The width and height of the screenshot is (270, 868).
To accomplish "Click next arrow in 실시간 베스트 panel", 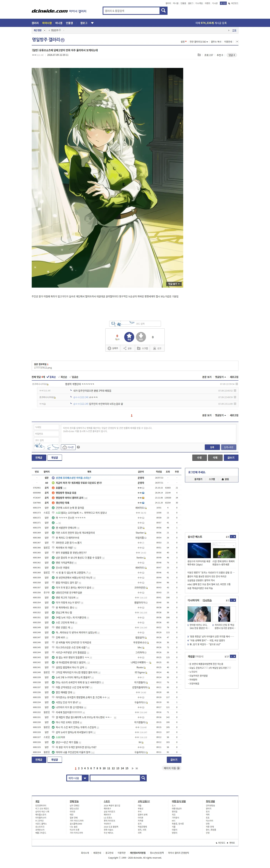I will [235, 537].
